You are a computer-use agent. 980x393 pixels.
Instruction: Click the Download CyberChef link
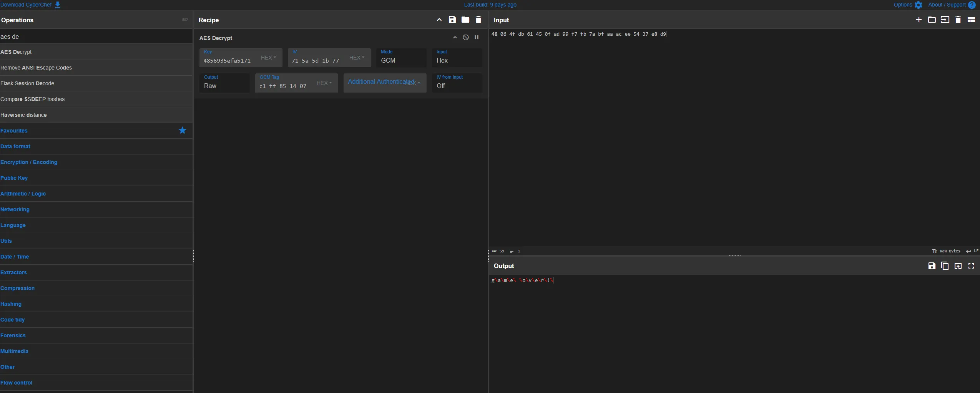(x=26, y=5)
